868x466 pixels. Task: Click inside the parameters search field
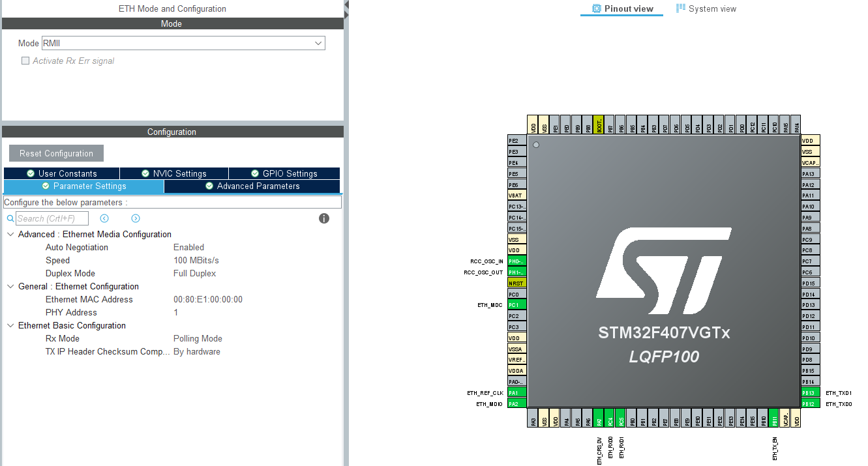click(52, 218)
